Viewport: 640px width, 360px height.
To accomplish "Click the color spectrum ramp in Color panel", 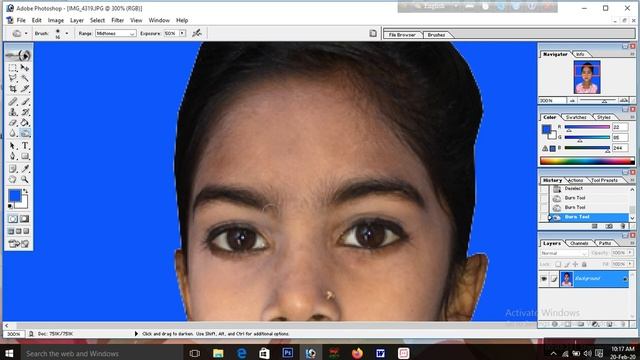I will pos(587,161).
